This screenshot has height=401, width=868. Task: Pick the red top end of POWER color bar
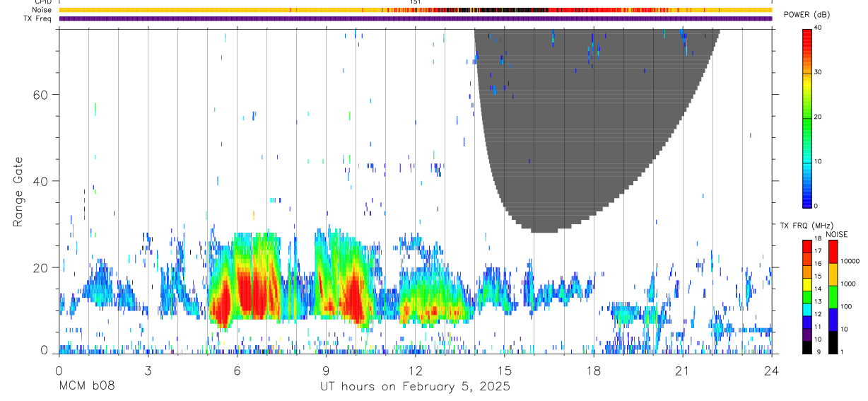click(807, 34)
